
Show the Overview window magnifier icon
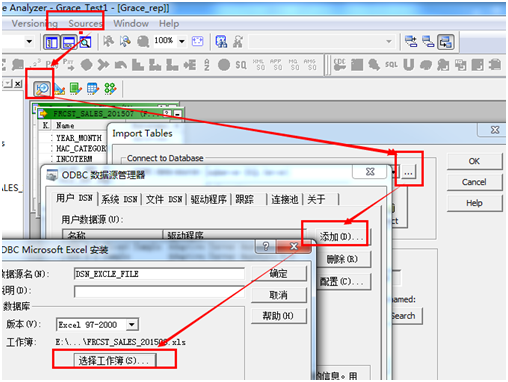tap(85, 42)
